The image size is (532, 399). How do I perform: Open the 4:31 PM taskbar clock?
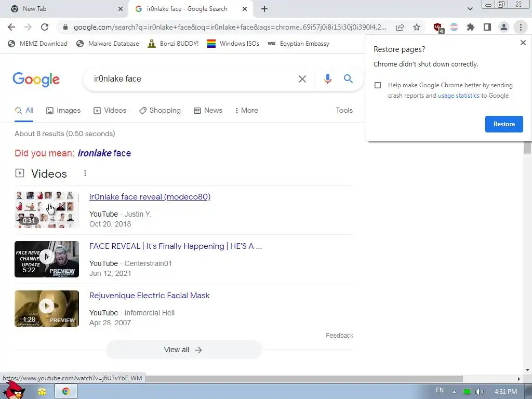[x=506, y=392]
